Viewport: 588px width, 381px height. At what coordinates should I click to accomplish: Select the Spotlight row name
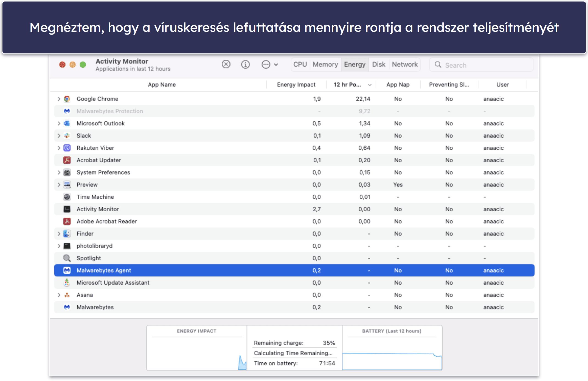point(89,258)
